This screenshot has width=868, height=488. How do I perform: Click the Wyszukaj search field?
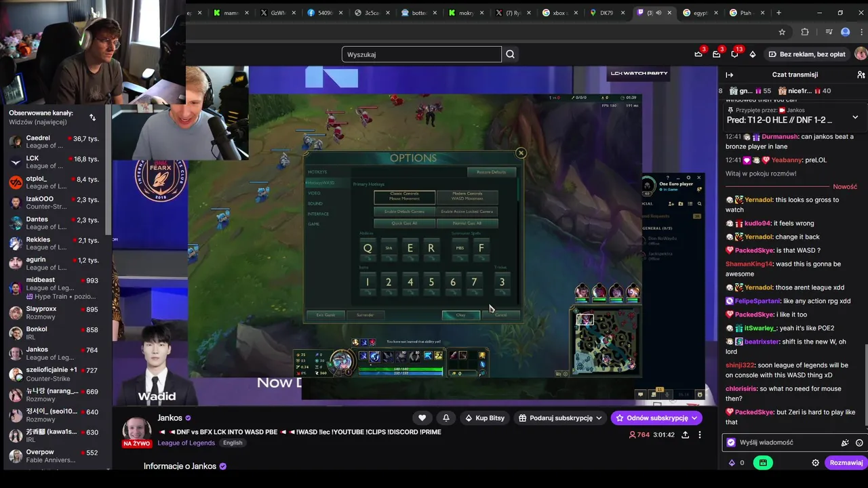[422, 54]
